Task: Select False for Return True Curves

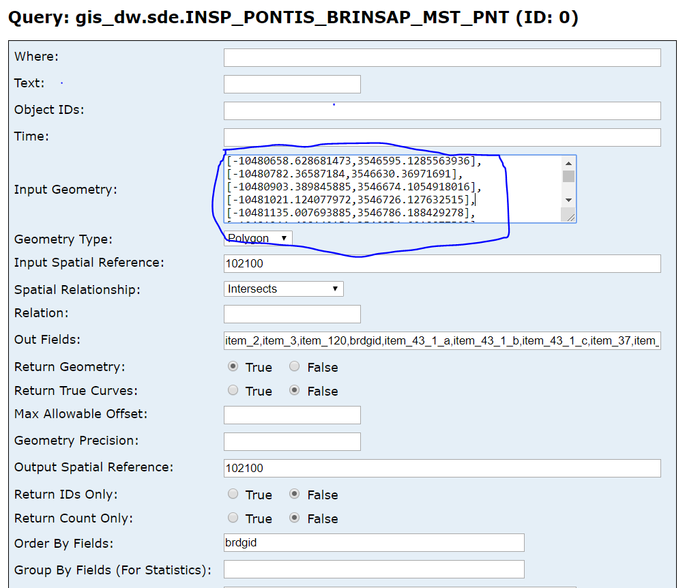Action: click(x=294, y=390)
